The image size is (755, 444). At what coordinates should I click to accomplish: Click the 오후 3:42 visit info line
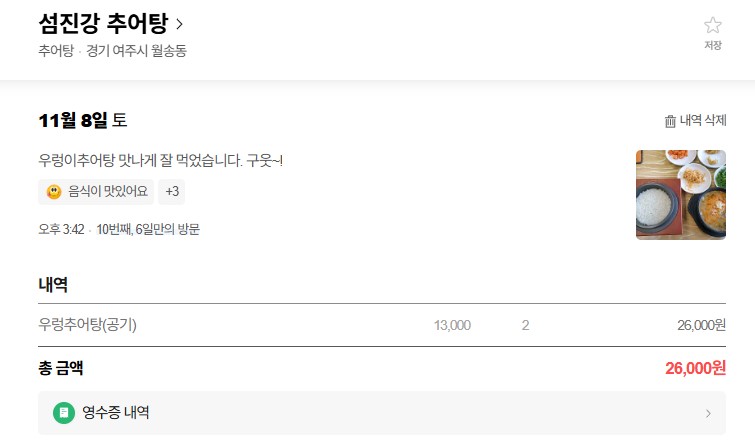pos(118,229)
